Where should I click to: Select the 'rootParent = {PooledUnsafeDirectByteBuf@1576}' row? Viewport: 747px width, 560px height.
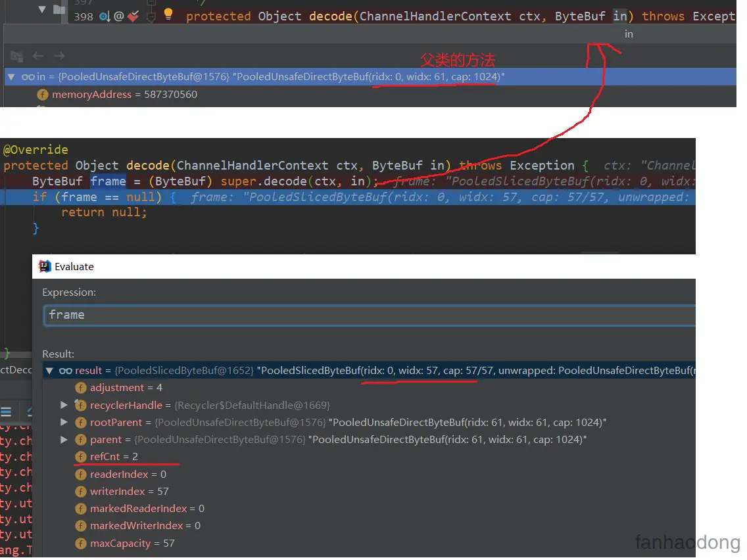(x=369, y=423)
